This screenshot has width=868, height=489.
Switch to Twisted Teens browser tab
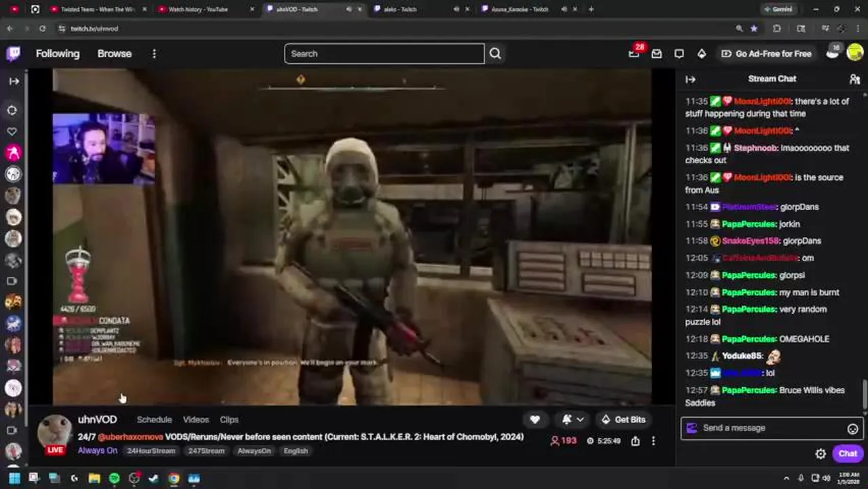click(x=97, y=10)
